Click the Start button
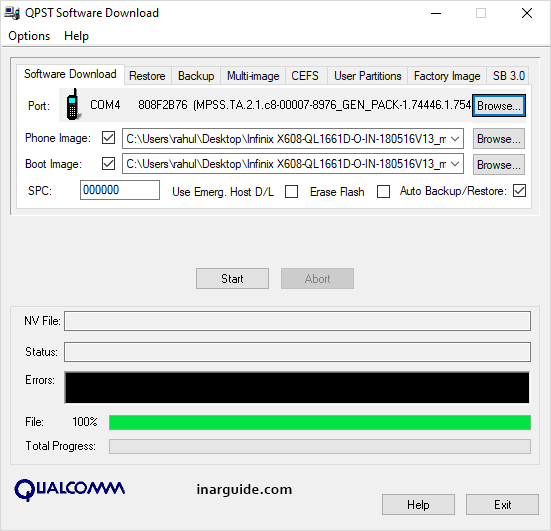Viewport: 551px width, 531px height. pyautogui.click(x=232, y=279)
